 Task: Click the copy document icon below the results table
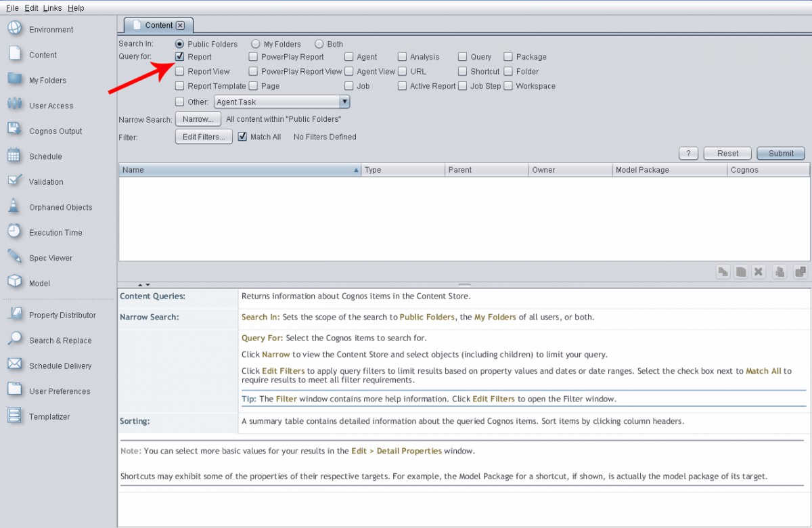pos(741,271)
